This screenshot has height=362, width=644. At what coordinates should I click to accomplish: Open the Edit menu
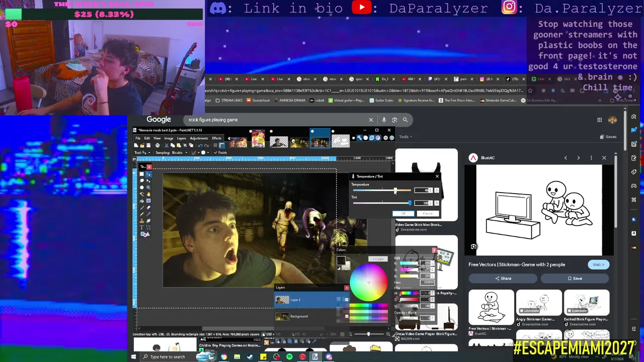pyautogui.click(x=147, y=138)
